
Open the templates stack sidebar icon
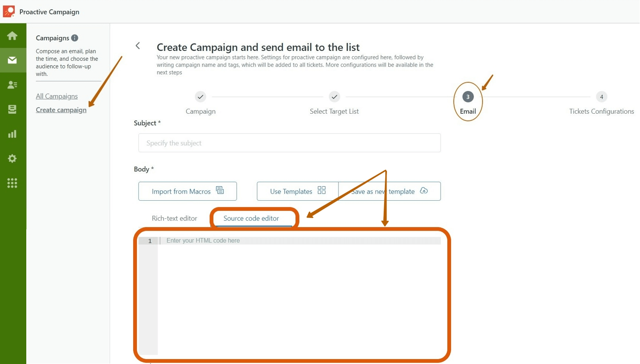click(x=12, y=109)
